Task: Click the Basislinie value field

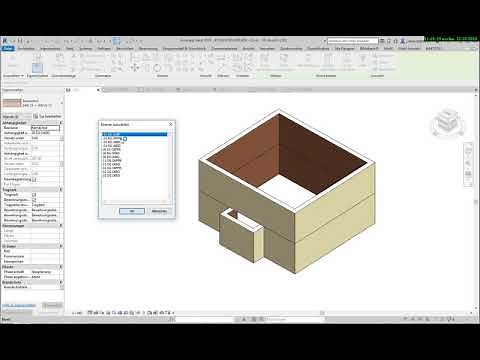Action: tap(45, 128)
